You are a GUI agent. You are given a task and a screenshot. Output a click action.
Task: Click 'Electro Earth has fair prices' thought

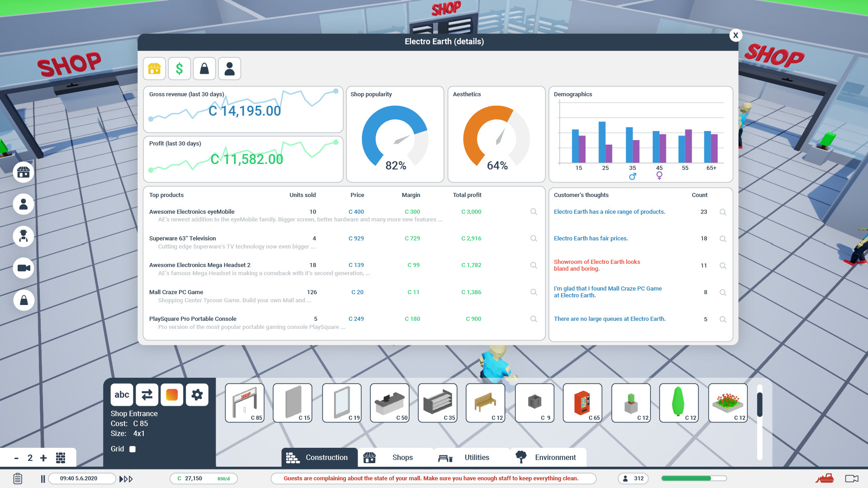[x=590, y=239]
